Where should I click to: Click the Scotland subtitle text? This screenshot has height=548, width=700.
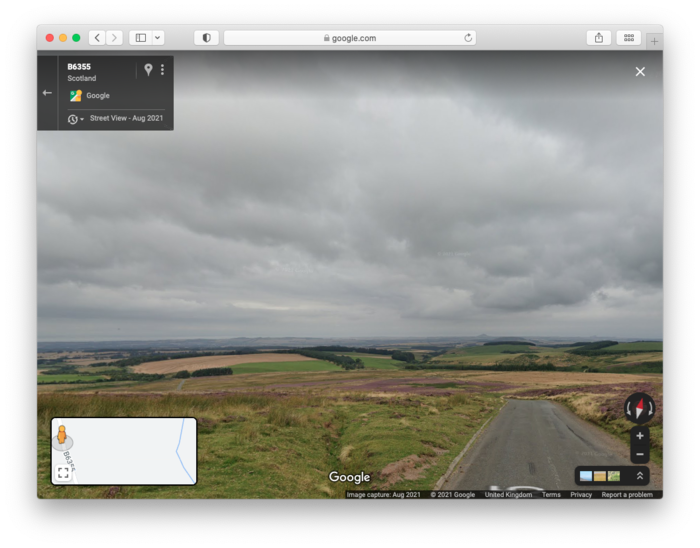82,78
